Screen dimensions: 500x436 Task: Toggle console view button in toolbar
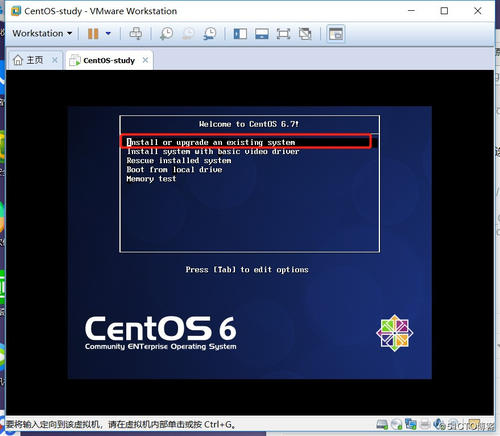coord(336,34)
